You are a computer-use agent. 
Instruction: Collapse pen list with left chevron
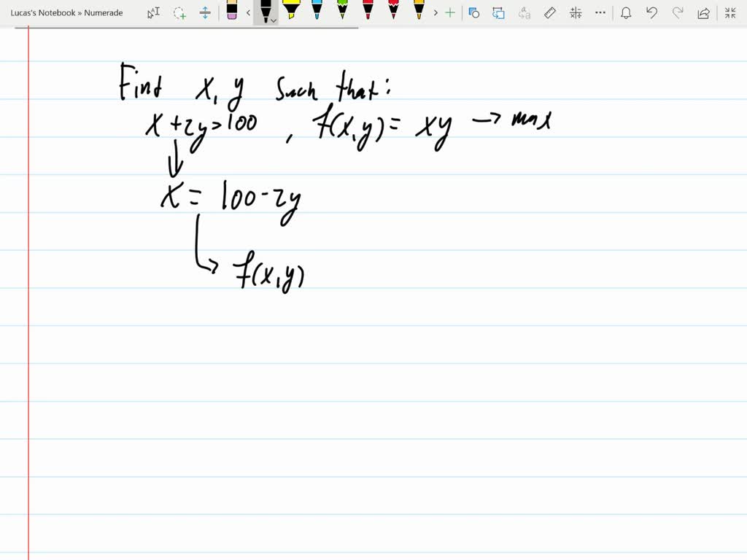click(x=249, y=12)
